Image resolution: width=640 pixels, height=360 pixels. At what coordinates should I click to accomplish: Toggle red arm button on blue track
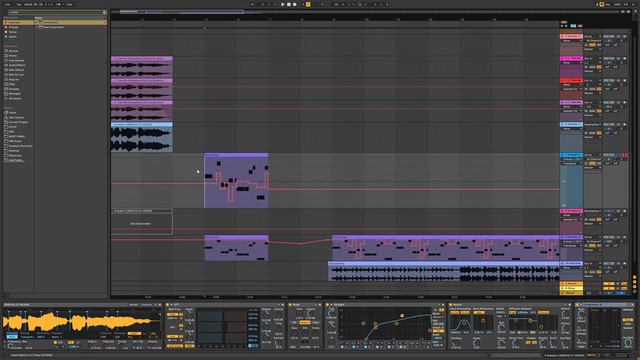pos(625,155)
